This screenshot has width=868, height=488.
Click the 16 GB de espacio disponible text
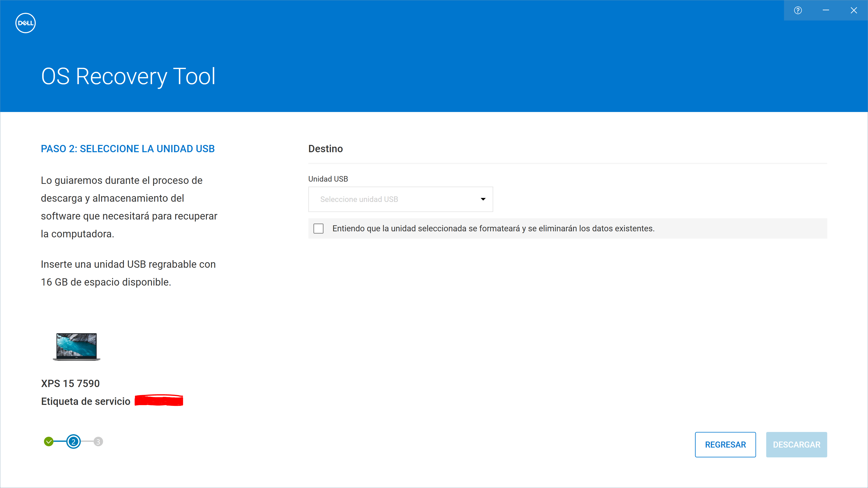pos(106,282)
